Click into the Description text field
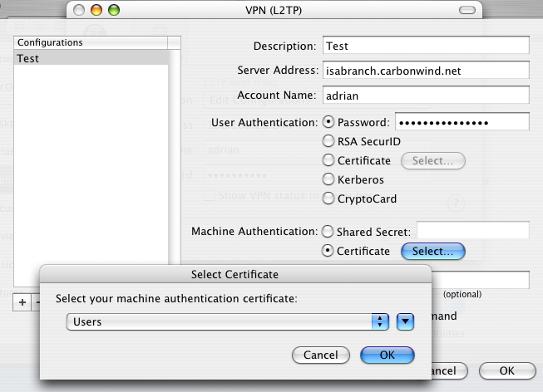Viewport: 543px width, 392px height. pos(426,46)
